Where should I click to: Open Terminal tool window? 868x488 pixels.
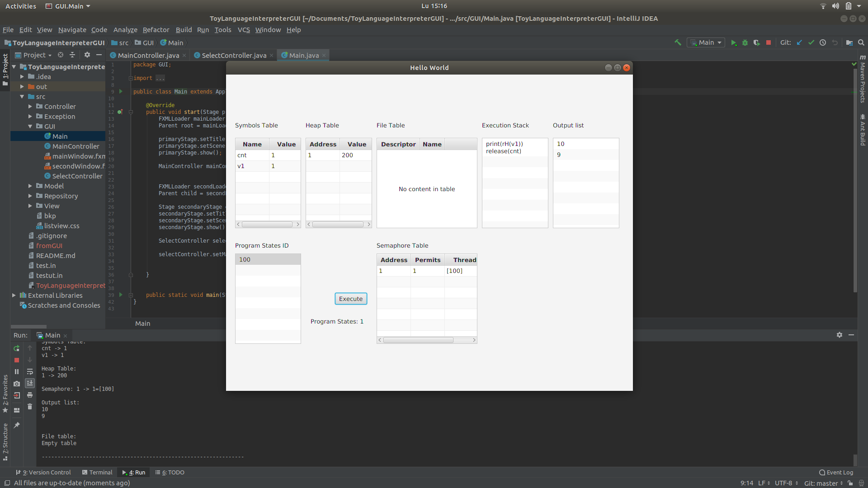click(97, 472)
